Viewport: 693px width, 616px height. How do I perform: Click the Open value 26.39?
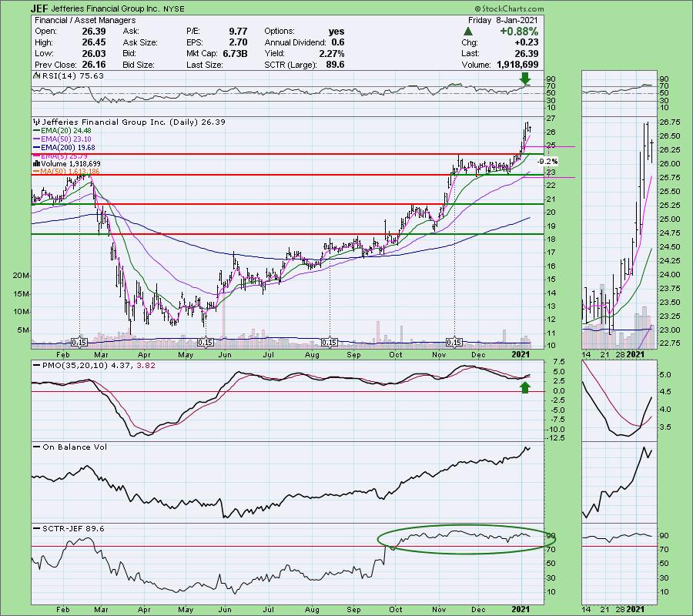(94, 32)
